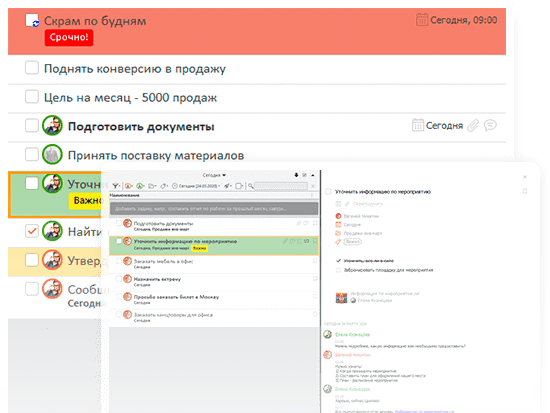Image resolution: width=550 pixels, height=413 pixels.
Task: Click the gray add-task input field
Action: pyautogui.click(x=214, y=208)
